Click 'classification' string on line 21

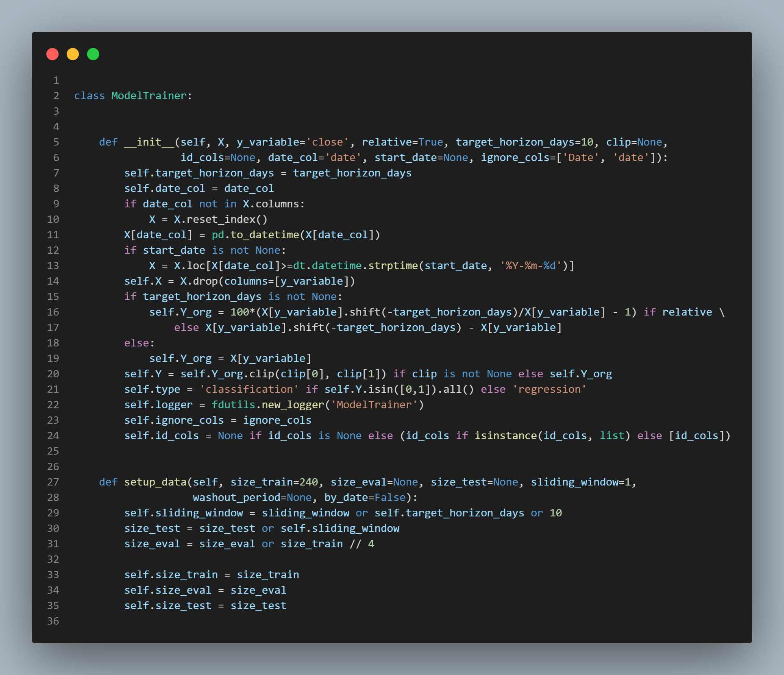(x=249, y=389)
